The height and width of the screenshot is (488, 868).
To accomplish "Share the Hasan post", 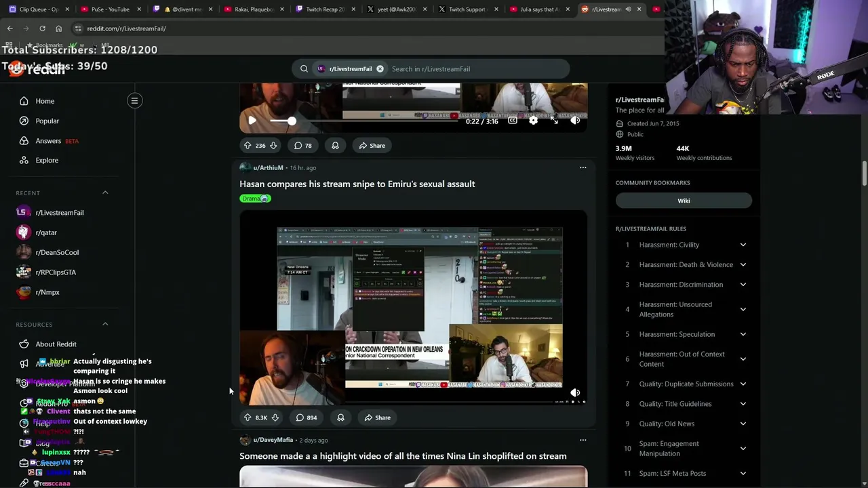I will tap(378, 418).
